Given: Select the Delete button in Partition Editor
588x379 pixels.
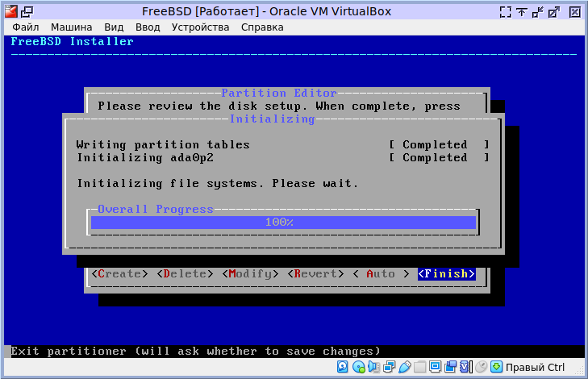Looking at the screenshot, I should [185, 273].
